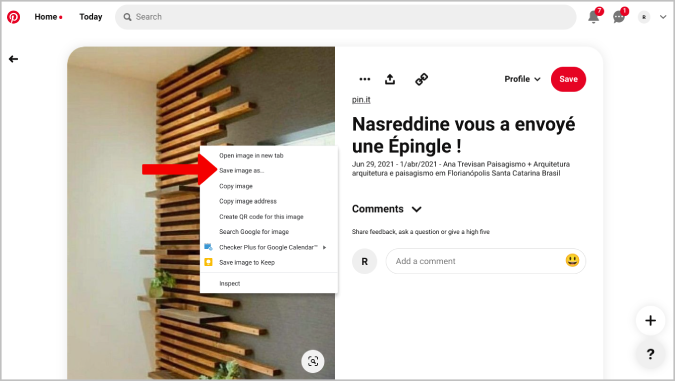
Task: Expand the accounts chevron beside avatar
Action: 663,17
